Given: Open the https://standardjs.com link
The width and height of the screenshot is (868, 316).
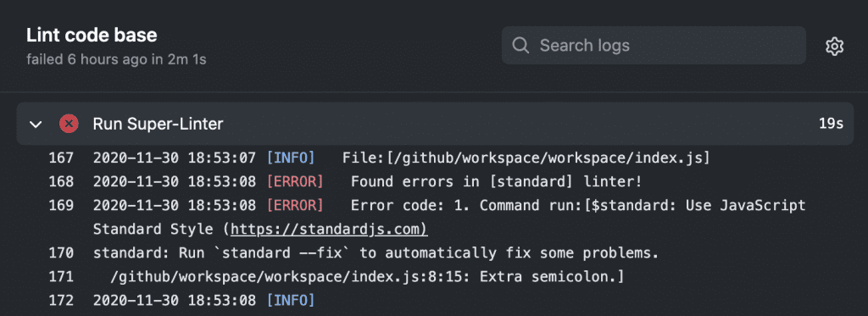Looking at the screenshot, I should point(329,229).
